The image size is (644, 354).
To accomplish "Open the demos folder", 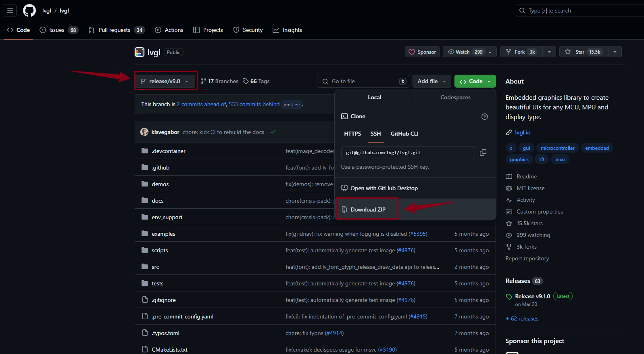I will point(160,184).
